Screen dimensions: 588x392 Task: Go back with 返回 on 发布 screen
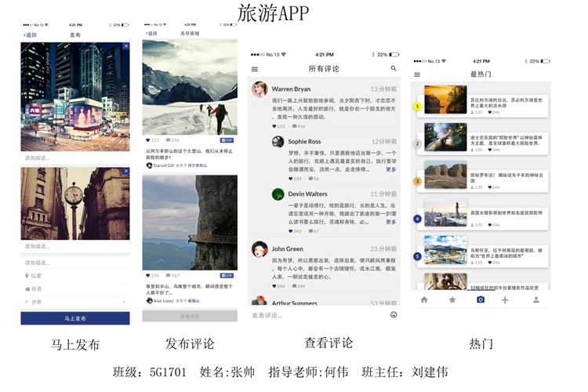tap(31, 35)
